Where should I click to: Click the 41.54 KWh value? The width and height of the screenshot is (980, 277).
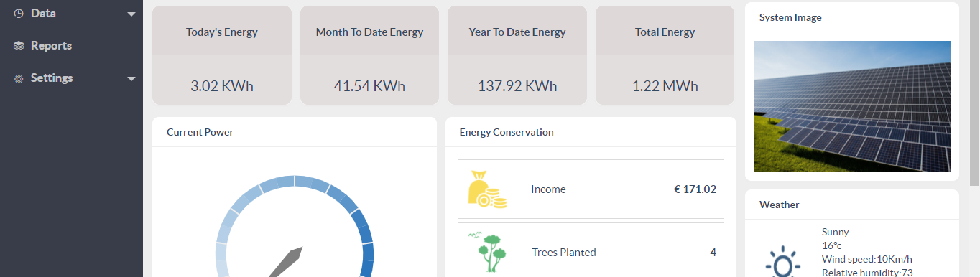[369, 86]
